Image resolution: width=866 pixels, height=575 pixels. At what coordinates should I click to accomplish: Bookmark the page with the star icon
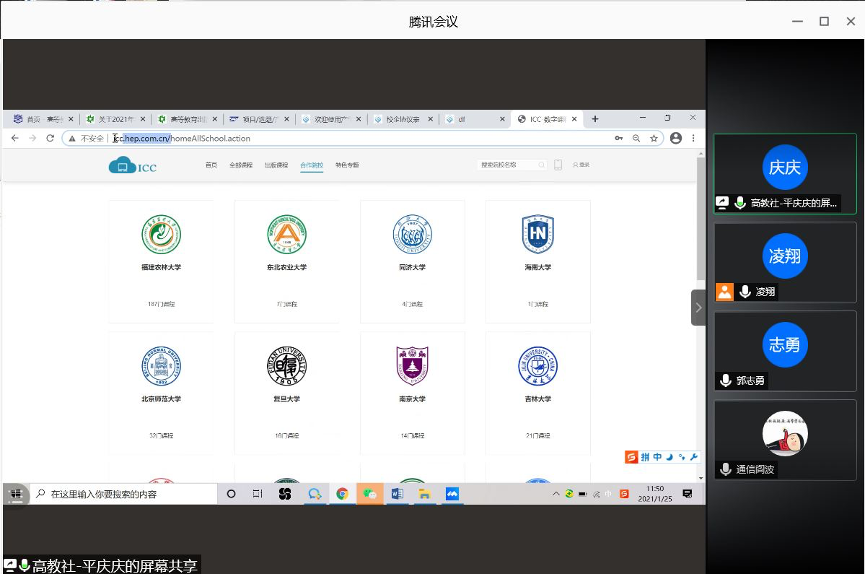coord(653,138)
